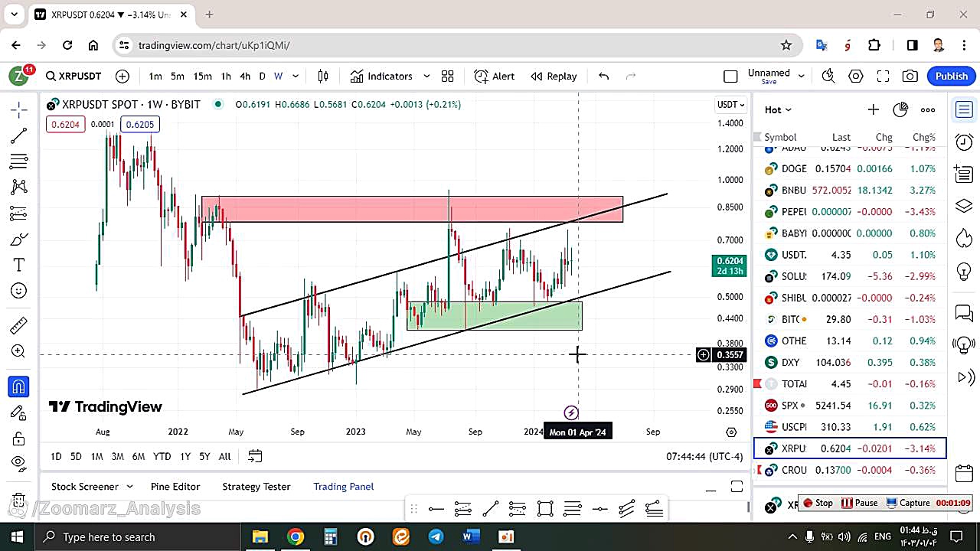Select SOLU row in watchlist
Image resolution: width=980 pixels, height=551 pixels.
point(850,276)
